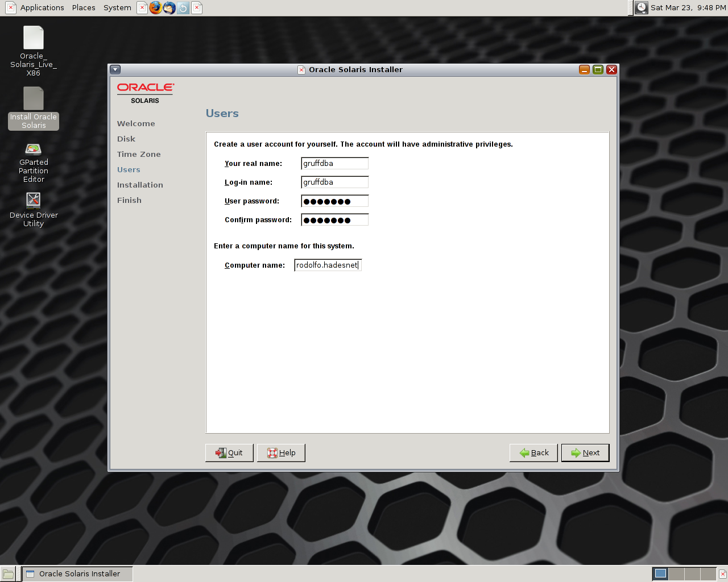
Task: Go Back to the previous installer step
Action: [x=533, y=453]
